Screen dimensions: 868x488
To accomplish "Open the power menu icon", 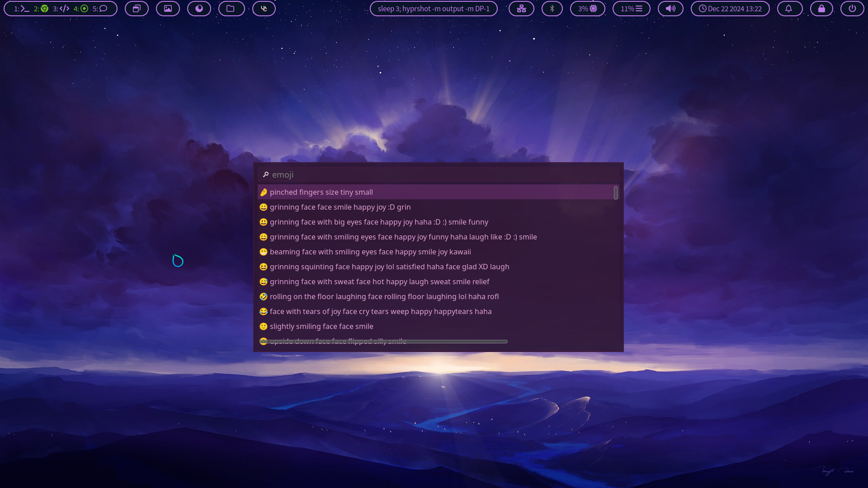I will (x=852, y=9).
